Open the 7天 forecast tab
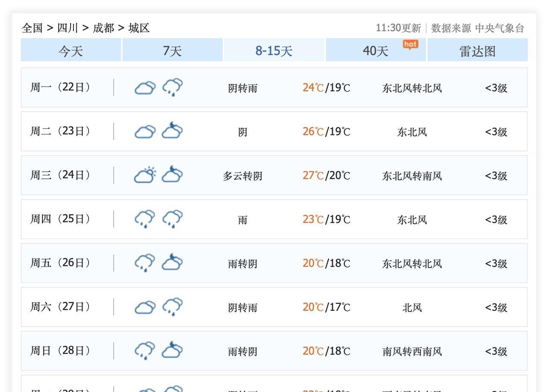This screenshot has width=547, height=392. (172, 51)
